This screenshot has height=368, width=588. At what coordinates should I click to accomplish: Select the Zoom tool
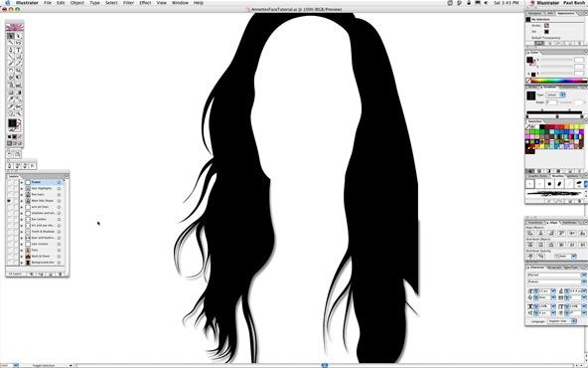(x=18, y=113)
